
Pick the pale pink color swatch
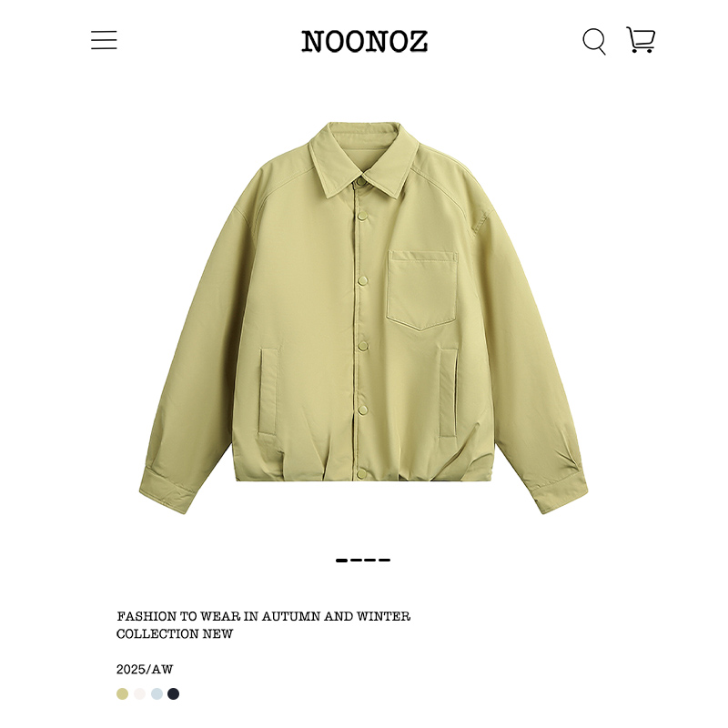click(x=139, y=693)
